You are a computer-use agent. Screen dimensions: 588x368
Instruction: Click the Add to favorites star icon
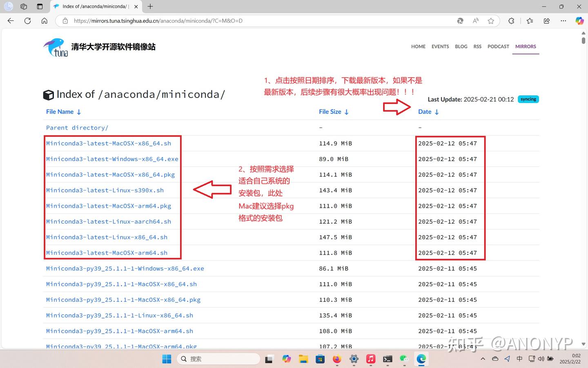tap(490, 20)
